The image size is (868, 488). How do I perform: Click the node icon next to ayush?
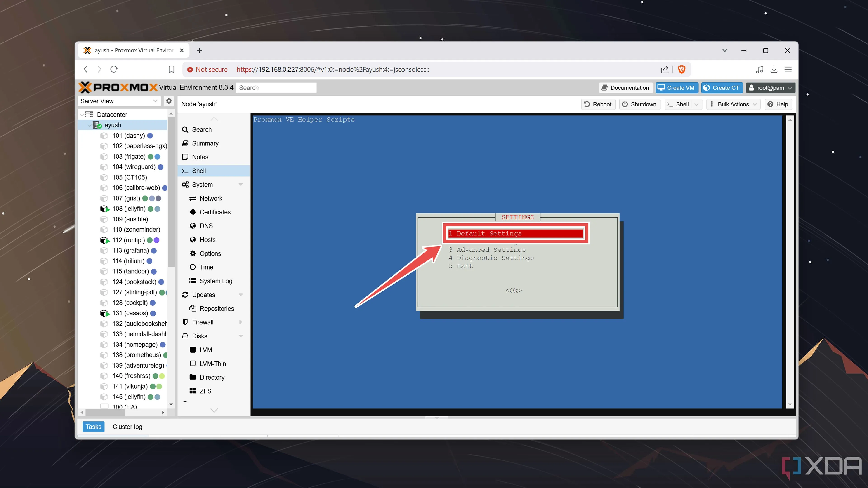(x=97, y=125)
